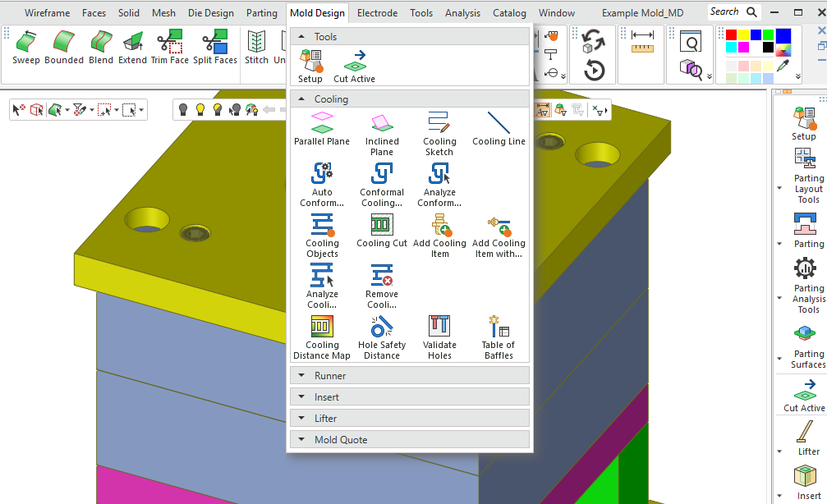Select the Parallel Plane cooling tool
Screen dimensions: 827x504
pyautogui.click(x=322, y=129)
